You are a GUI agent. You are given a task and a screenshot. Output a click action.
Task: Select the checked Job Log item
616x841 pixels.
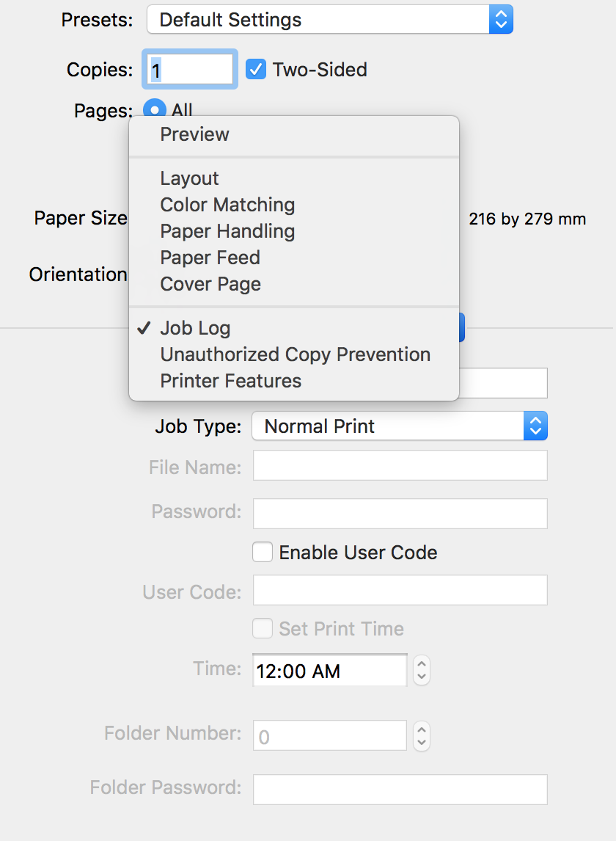pos(195,328)
